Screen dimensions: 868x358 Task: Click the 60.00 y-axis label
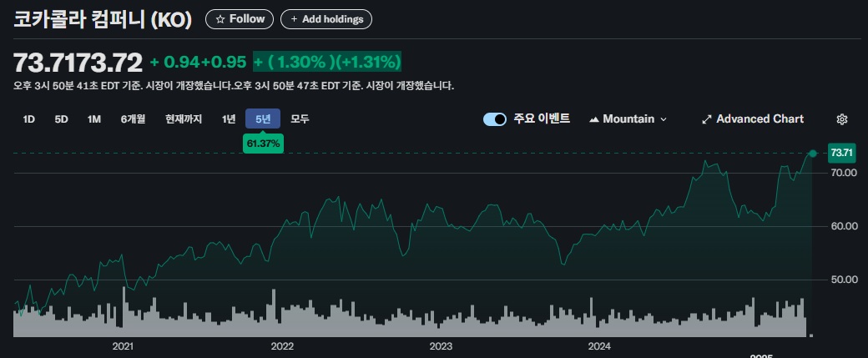pyautogui.click(x=844, y=226)
